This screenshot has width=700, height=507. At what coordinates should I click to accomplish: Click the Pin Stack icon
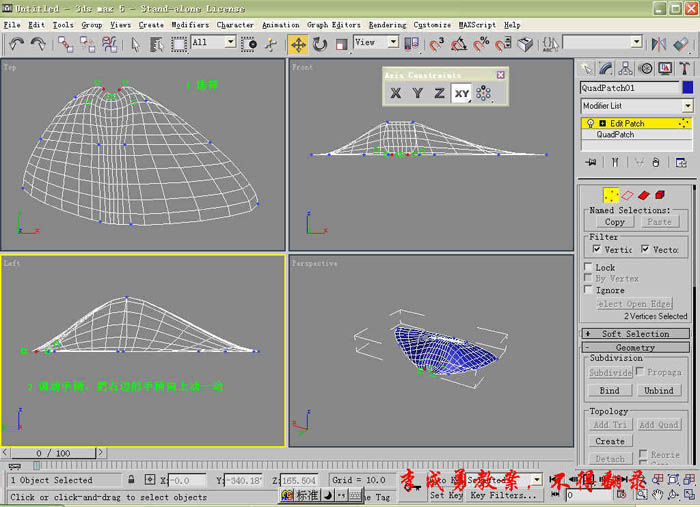[x=590, y=162]
